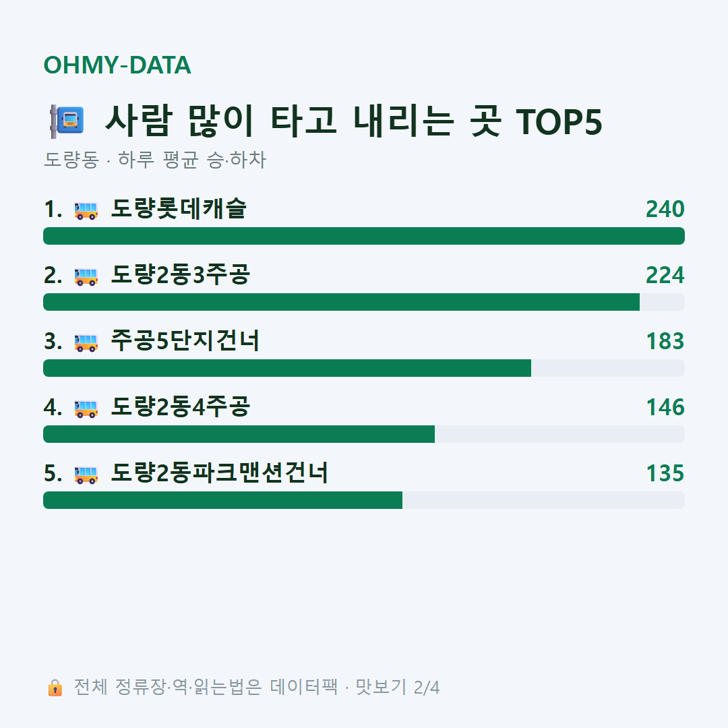The image size is (728, 728).
Task: Click the bus icon beside 도량2동파크맨션건너
Action: [86, 475]
